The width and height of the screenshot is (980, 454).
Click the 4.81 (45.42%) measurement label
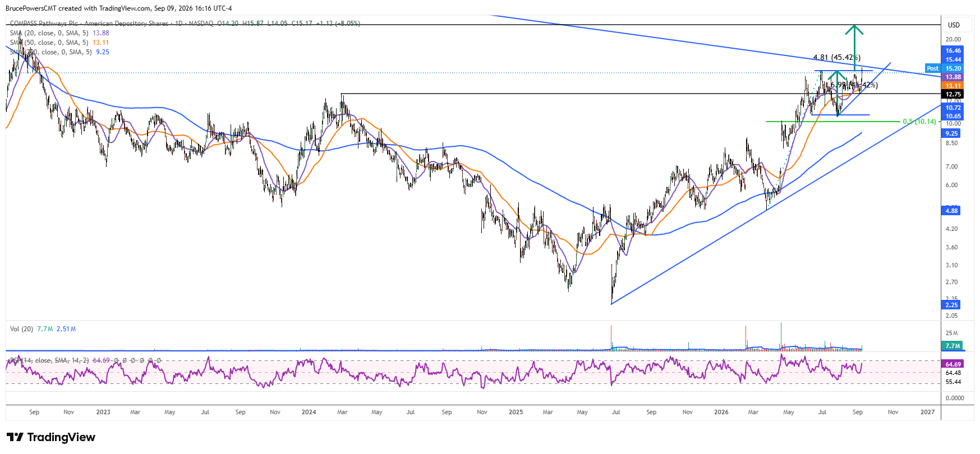pyautogui.click(x=837, y=57)
